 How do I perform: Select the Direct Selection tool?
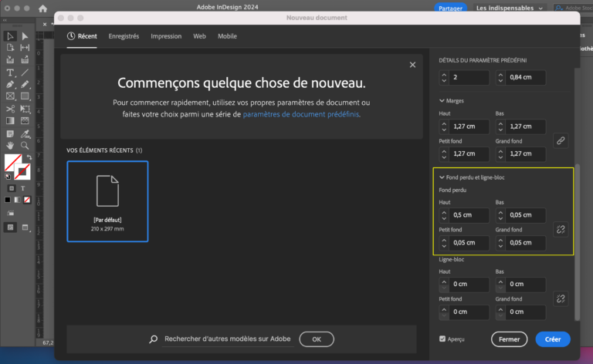click(25, 36)
